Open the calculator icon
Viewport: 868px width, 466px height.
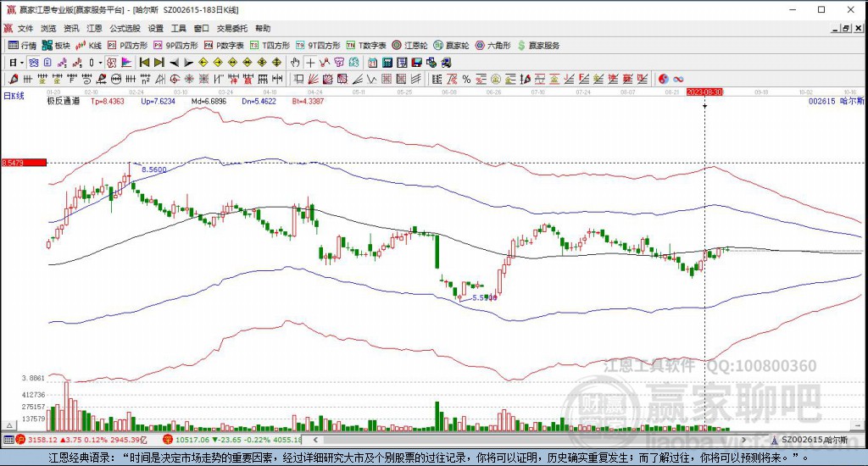(x=387, y=63)
